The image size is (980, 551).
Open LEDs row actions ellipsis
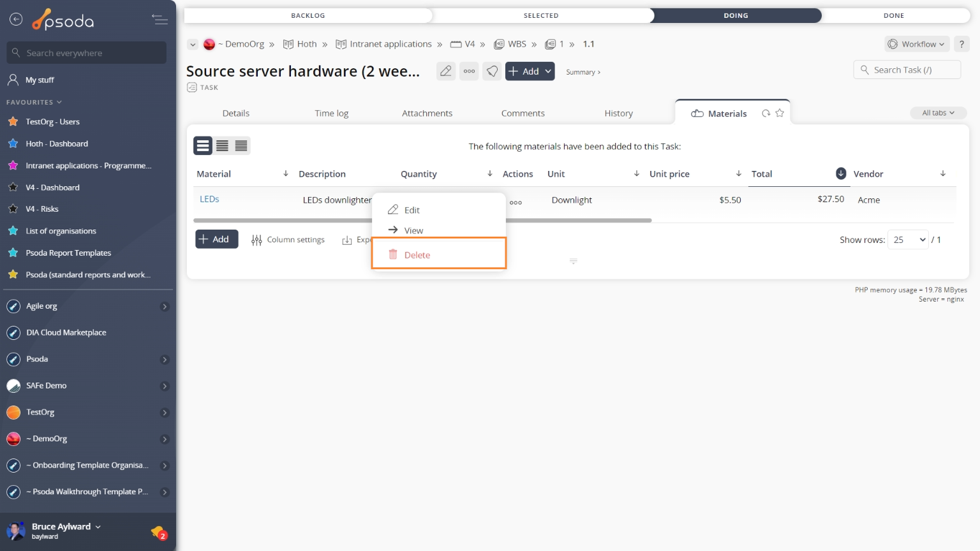coord(516,202)
